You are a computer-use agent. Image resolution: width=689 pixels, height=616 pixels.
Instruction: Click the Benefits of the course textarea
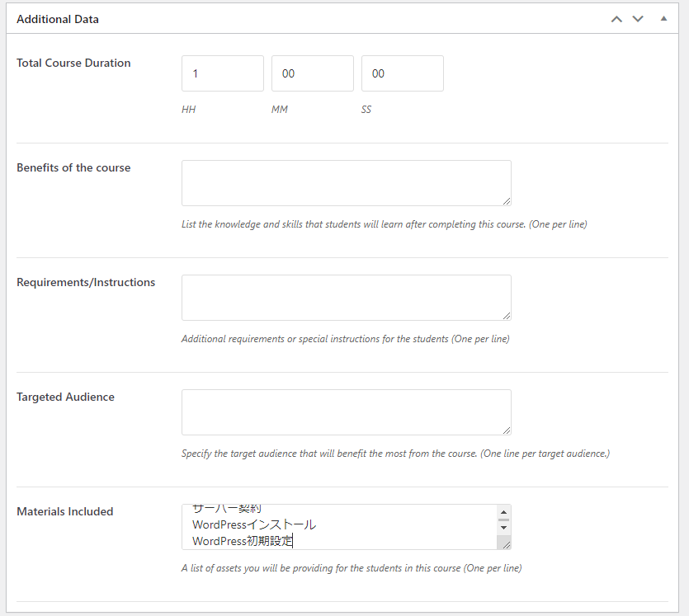[346, 182]
